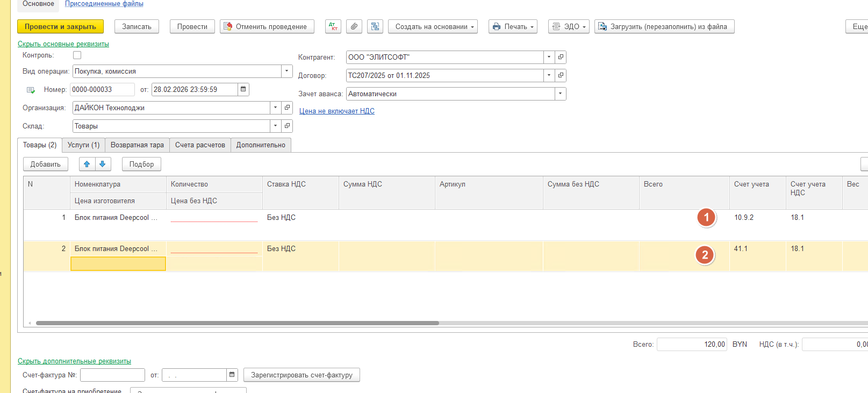Screen dimensions: 868x393
Task: Click the Цена не включает НДС link
Action: coord(337,111)
